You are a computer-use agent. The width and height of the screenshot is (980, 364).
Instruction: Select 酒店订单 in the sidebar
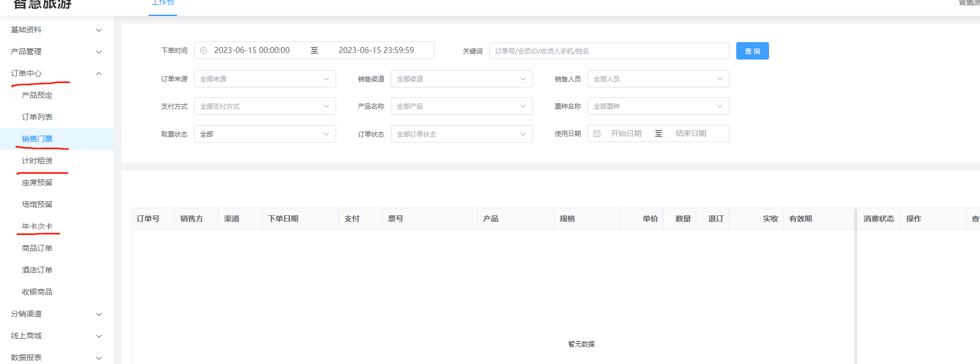tap(37, 270)
